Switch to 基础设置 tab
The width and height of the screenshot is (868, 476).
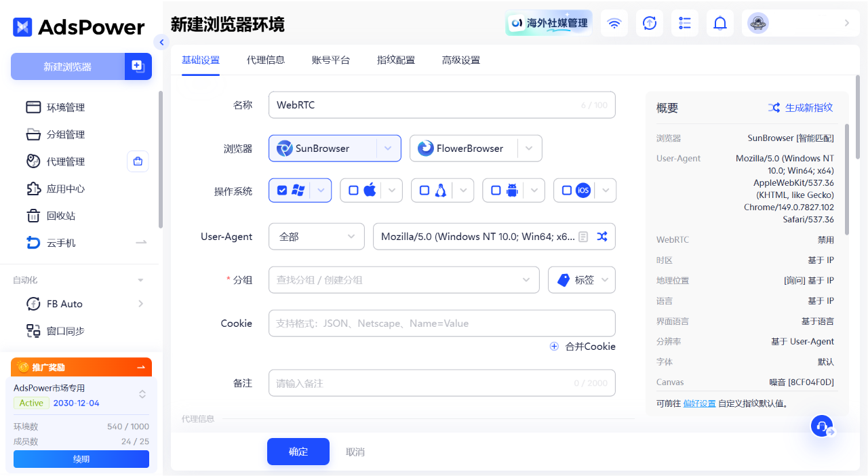tap(201, 60)
